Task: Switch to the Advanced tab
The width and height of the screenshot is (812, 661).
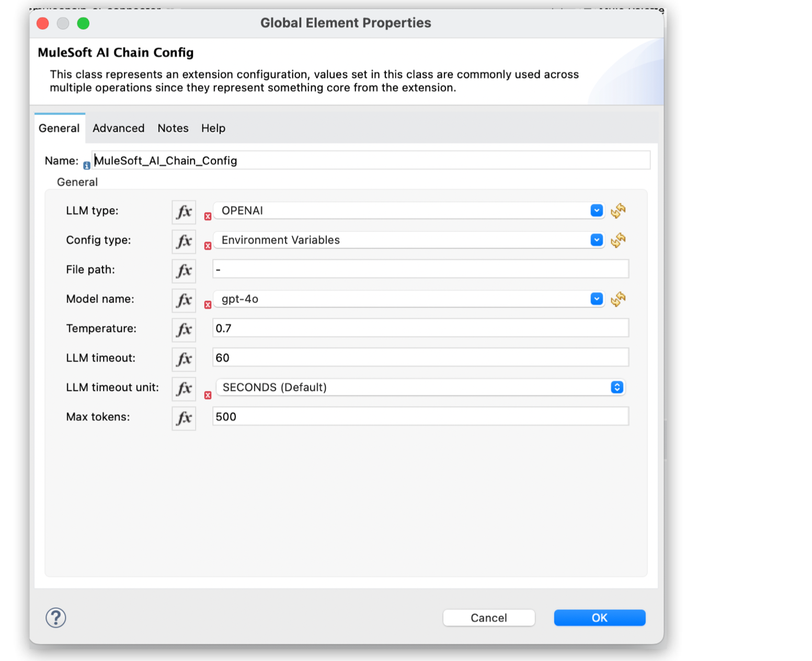Action: 118,128
